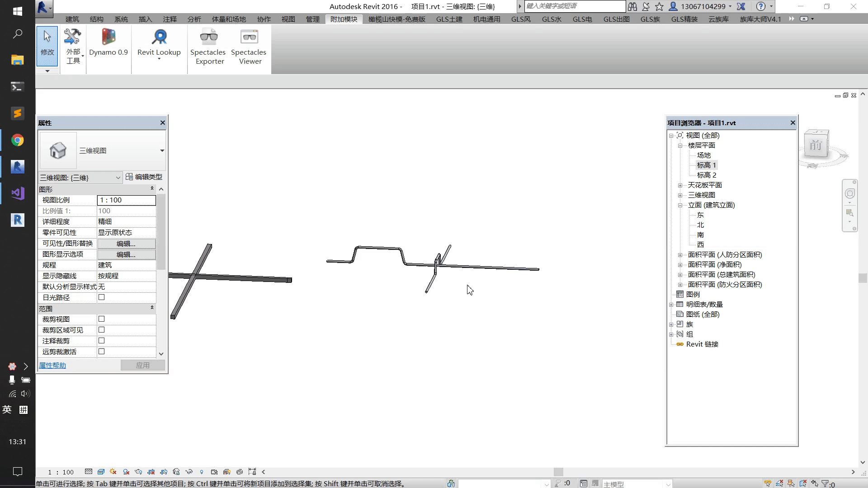Launch Spectacles Viewer tool

tap(249, 47)
